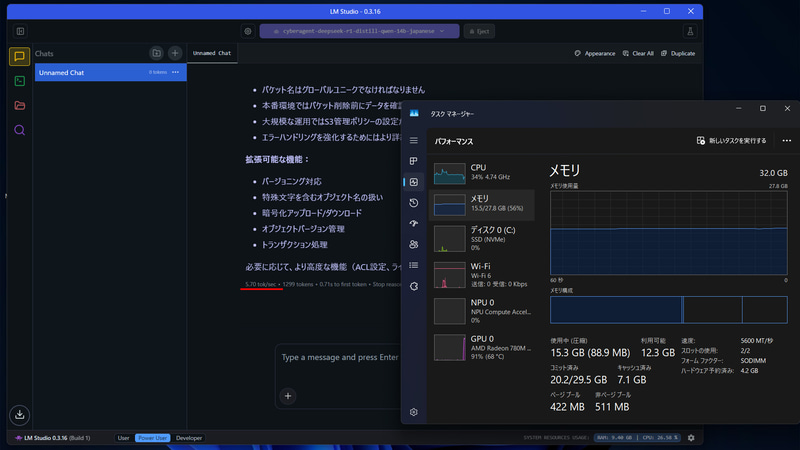Click the バージョニング対応 bullet item

click(291, 182)
